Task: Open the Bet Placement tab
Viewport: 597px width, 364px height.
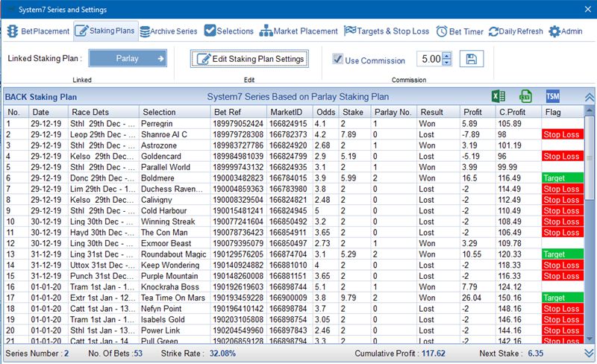Action: [38, 31]
